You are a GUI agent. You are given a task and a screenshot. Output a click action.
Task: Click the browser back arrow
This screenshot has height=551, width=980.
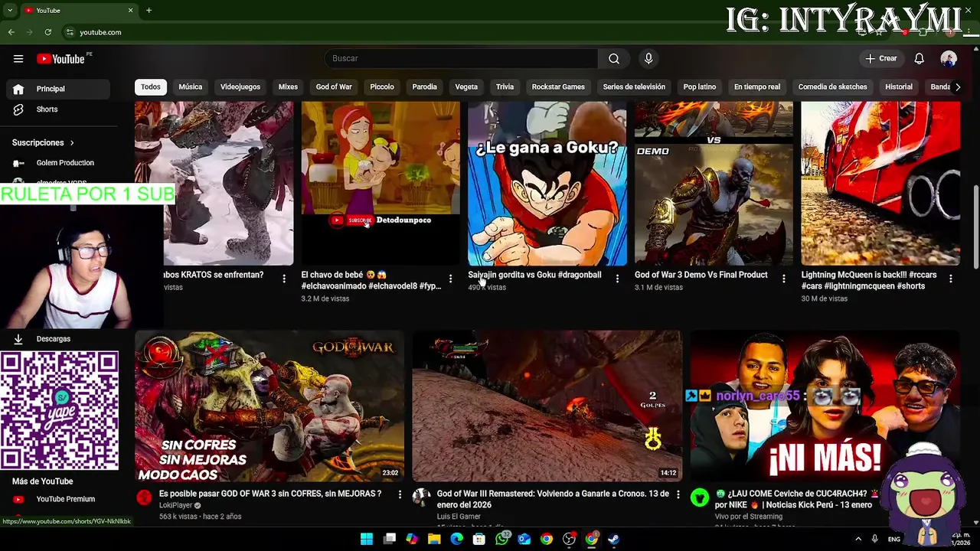pos(11,32)
